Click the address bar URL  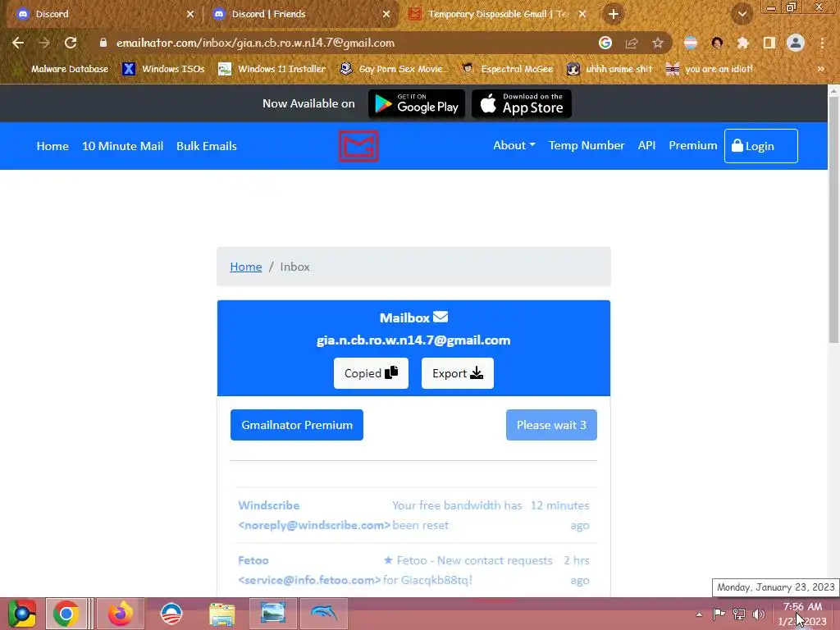255,43
